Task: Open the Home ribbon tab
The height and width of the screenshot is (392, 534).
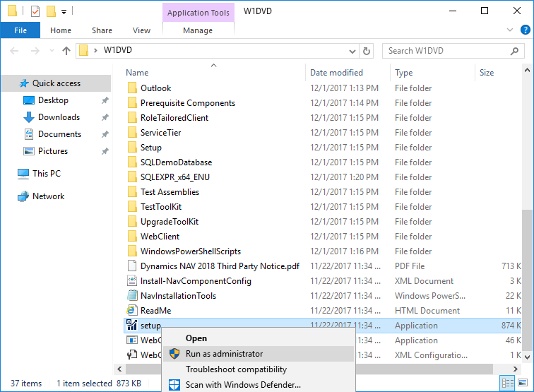Action: click(61, 30)
